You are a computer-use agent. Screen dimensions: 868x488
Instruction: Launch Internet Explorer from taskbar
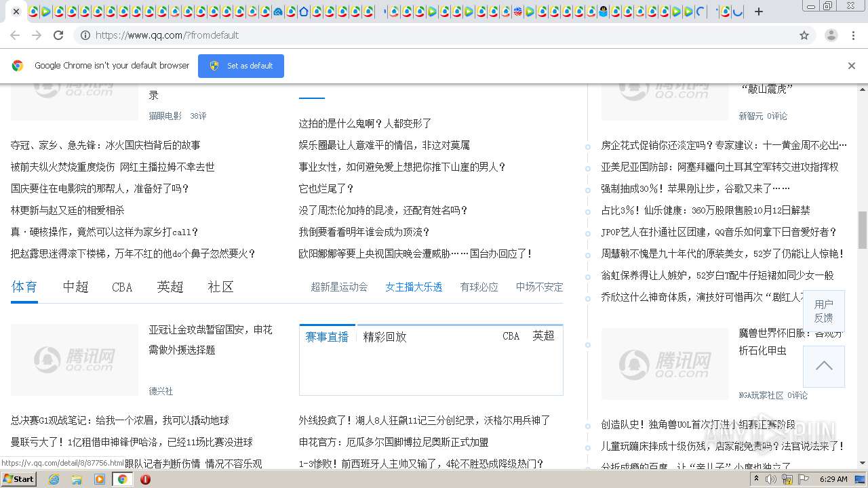[x=54, y=479]
